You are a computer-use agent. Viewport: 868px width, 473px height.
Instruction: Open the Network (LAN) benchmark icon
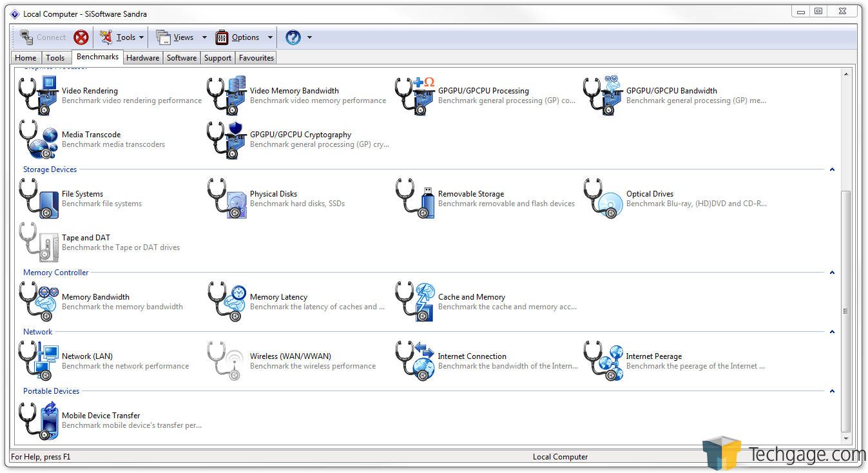tap(39, 361)
